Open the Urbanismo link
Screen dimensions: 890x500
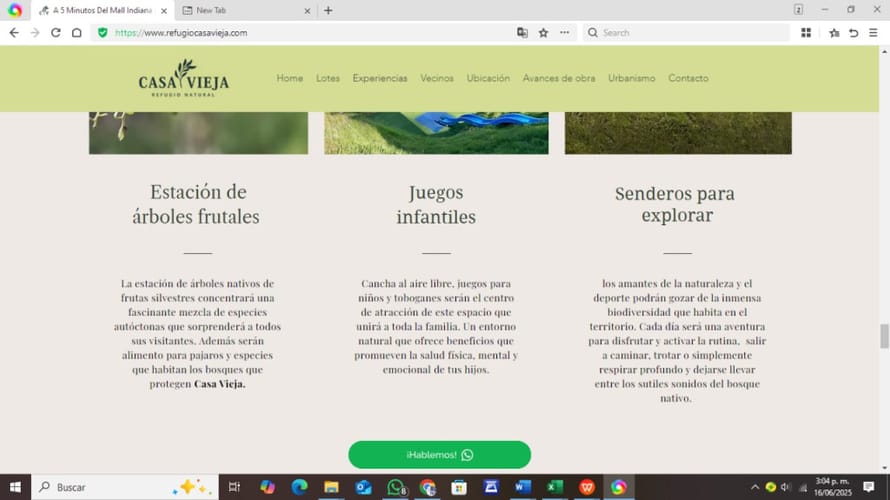pos(632,78)
